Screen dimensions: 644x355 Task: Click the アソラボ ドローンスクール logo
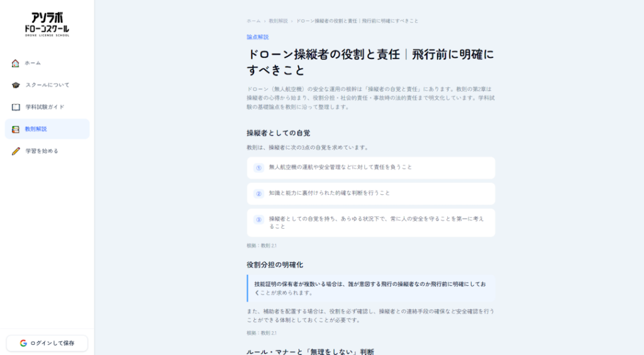pyautogui.click(x=47, y=24)
